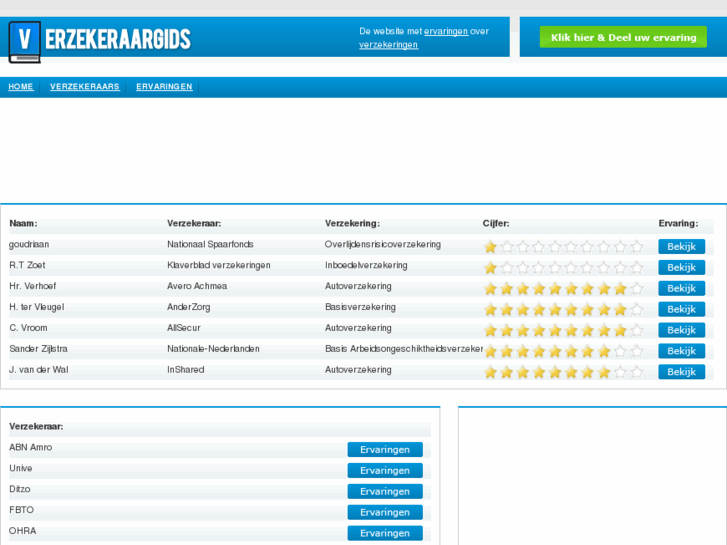Select 'FBTO' in insurer list
Image resolution: width=727 pixels, height=545 pixels.
(21, 510)
